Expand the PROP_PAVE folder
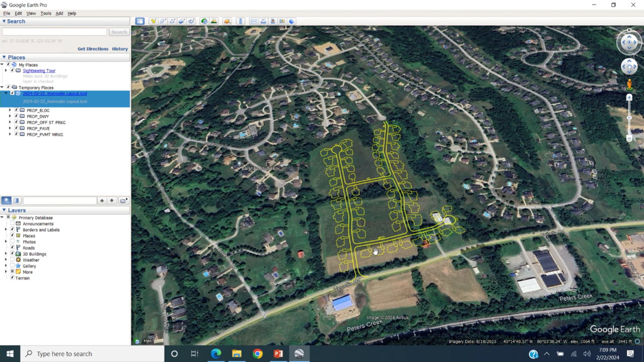This screenshot has height=362, width=644. [x=10, y=128]
